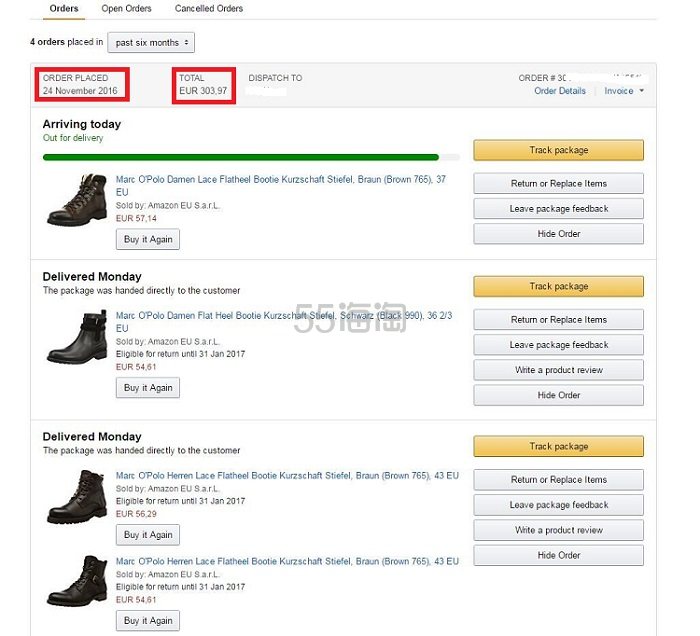Select the Orders tab
Image resolution: width=700 pixels, height=636 pixels.
tap(63, 9)
